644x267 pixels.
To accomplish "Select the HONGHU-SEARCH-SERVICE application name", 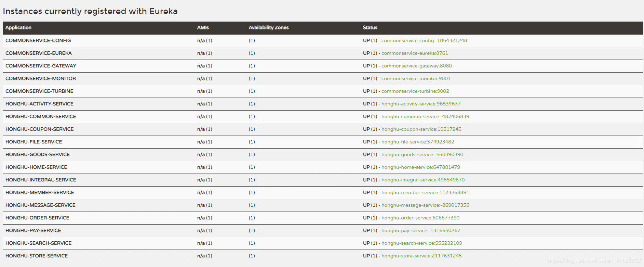I will click(x=39, y=243).
